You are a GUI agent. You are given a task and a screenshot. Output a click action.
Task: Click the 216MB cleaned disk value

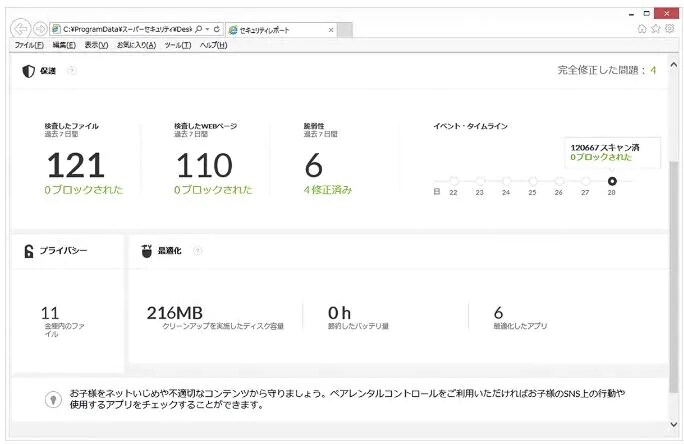(174, 313)
